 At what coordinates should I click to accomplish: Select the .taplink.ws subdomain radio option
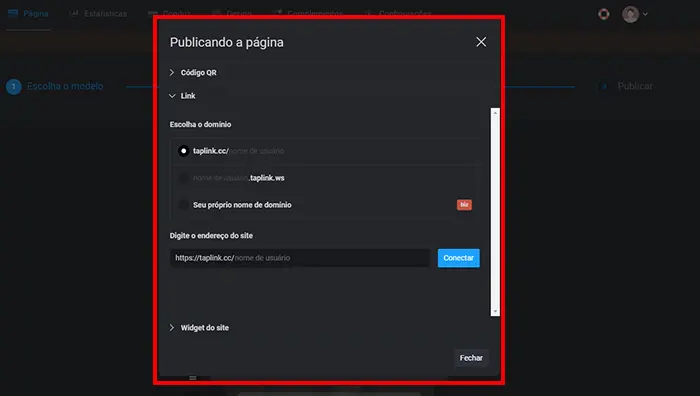[183, 178]
